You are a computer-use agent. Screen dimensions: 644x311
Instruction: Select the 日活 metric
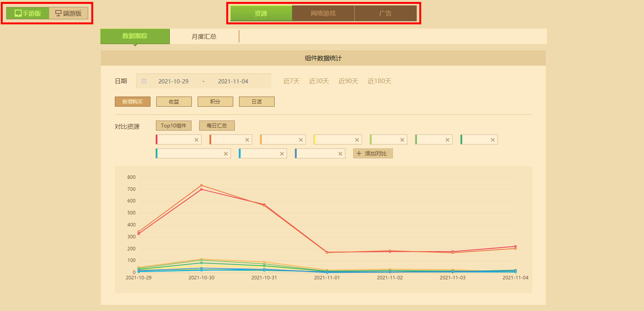pyautogui.click(x=257, y=102)
